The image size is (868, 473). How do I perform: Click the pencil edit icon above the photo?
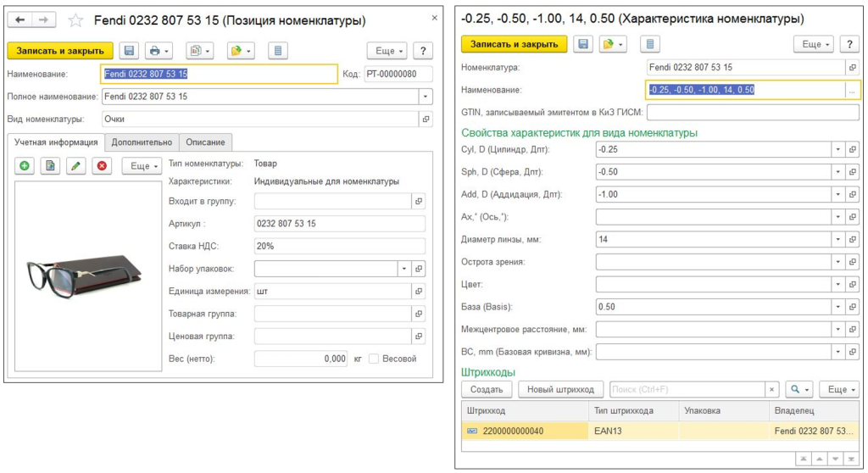pyautogui.click(x=75, y=166)
